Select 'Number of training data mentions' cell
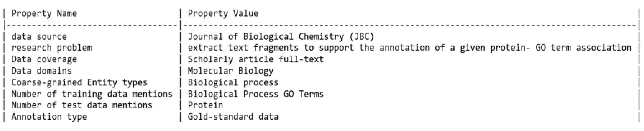644x131 pixels. [92, 94]
